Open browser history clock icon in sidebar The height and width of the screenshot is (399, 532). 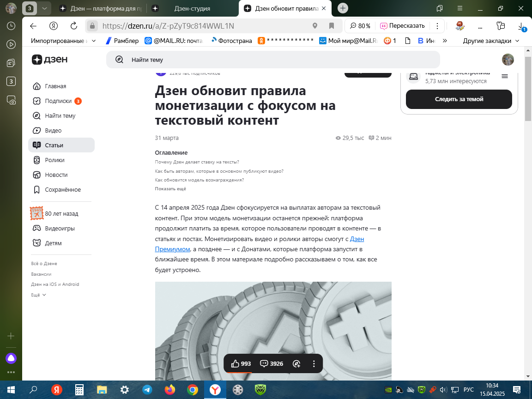point(11,26)
